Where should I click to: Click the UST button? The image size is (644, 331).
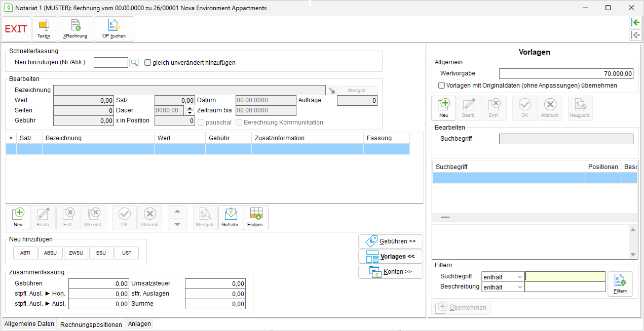coord(127,253)
